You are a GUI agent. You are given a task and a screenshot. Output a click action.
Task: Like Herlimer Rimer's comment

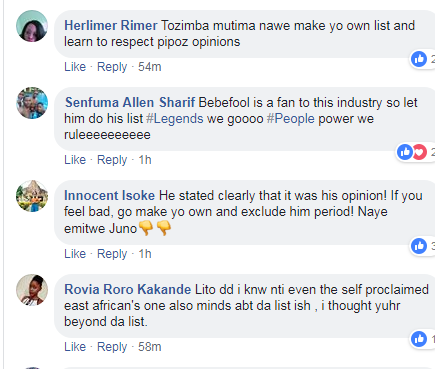75,67
